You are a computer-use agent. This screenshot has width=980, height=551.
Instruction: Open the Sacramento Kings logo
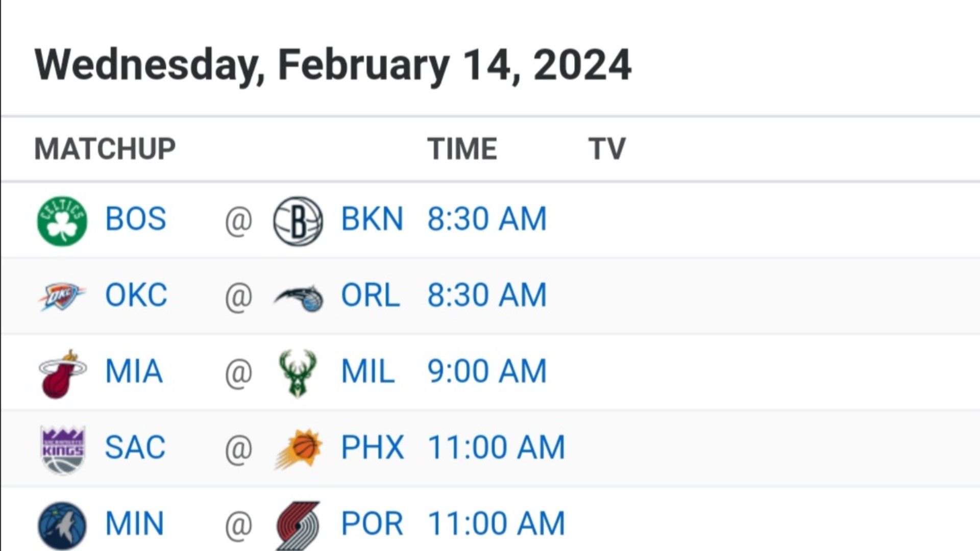pos(63,450)
